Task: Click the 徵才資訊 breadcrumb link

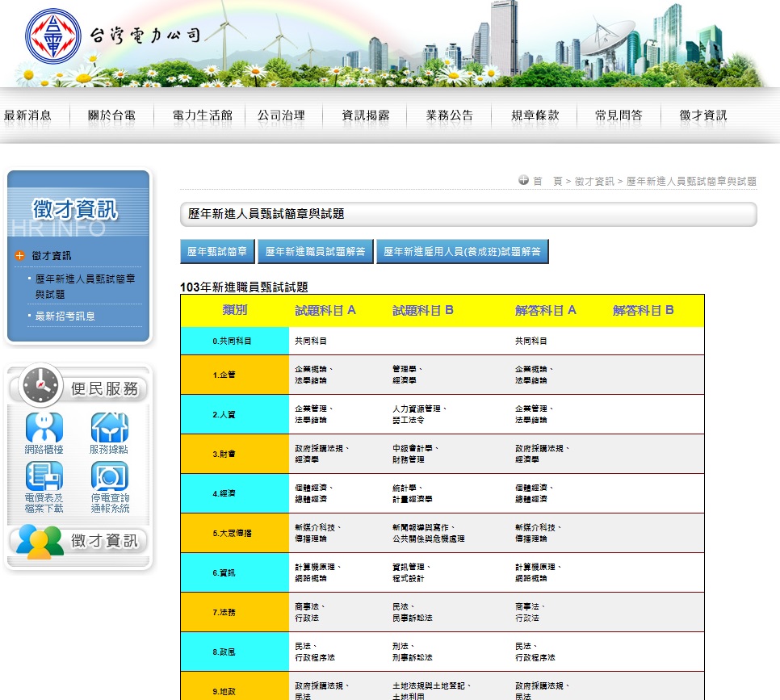Action: click(x=594, y=181)
